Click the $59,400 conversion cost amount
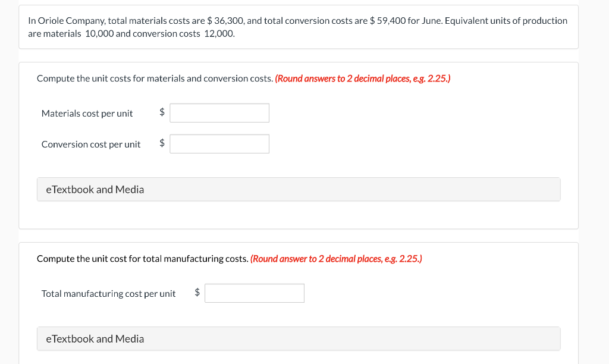This screenshot has height=364, width=609. click(x=387, y=21)
